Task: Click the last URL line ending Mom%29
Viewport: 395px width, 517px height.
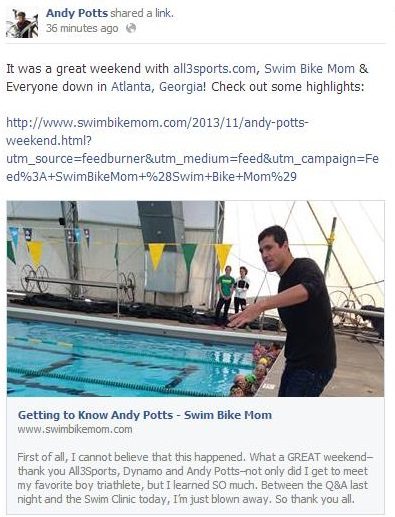Action: [151, 177]
